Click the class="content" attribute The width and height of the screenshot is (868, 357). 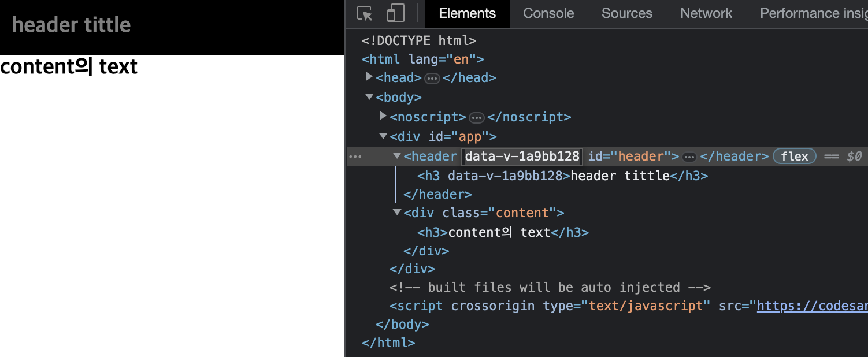pos(499,213)
